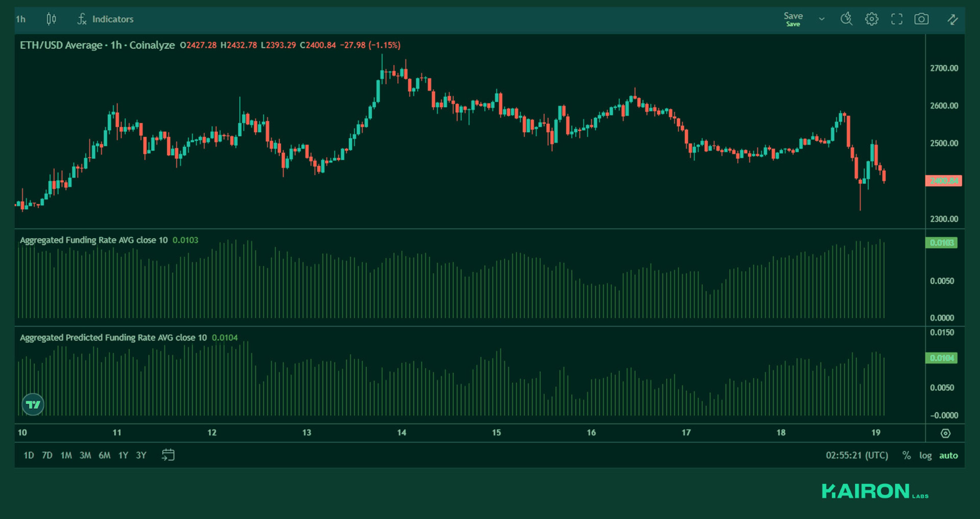Select the 6M date range
The image size is (980, 519).
click(x=104, y=455)
